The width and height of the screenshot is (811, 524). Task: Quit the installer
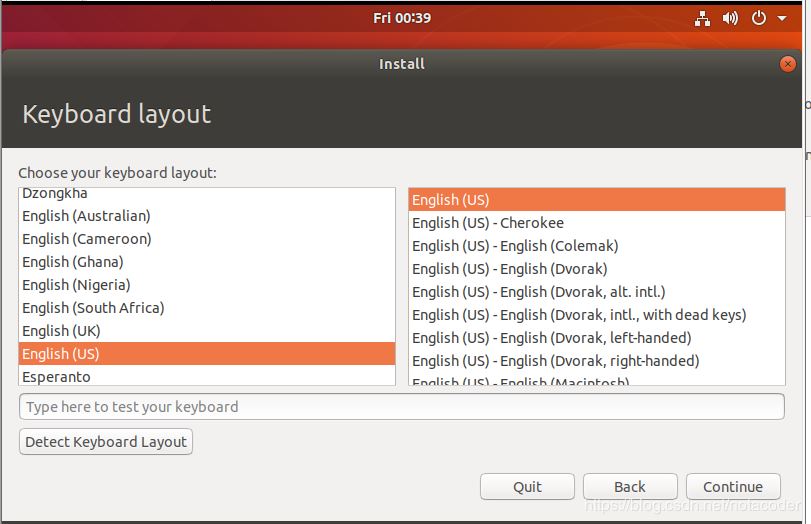click(527, 487)
